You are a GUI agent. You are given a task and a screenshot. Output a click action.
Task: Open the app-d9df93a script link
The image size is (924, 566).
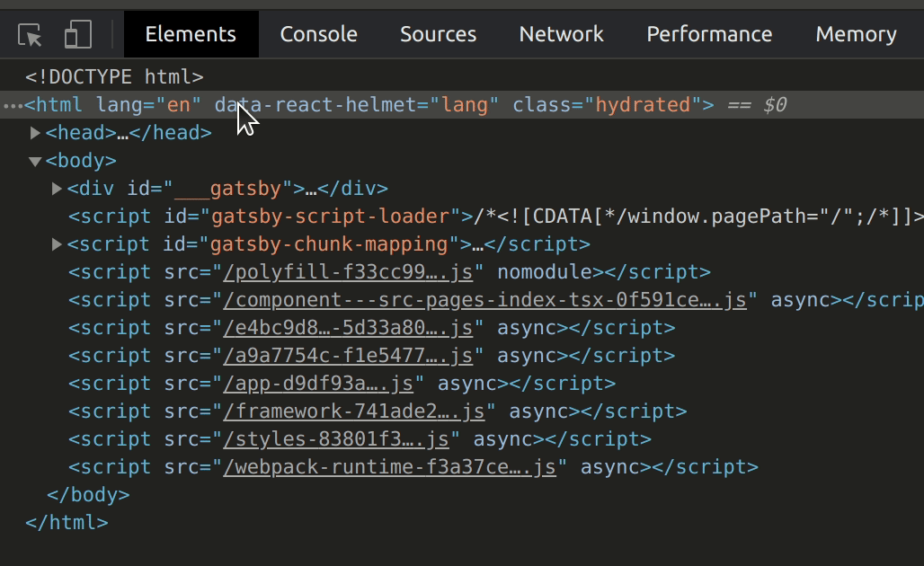tap(317, 384)
